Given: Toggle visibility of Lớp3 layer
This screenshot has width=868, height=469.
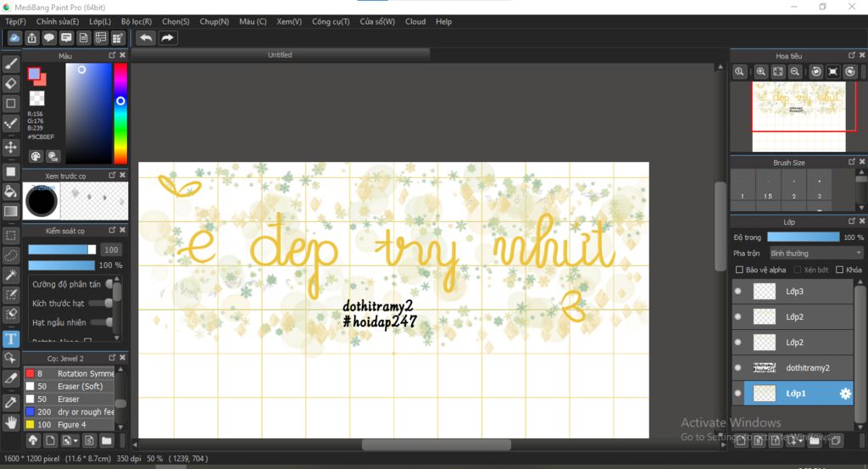Looking at the screenshot, I should [x=738, y=291].
